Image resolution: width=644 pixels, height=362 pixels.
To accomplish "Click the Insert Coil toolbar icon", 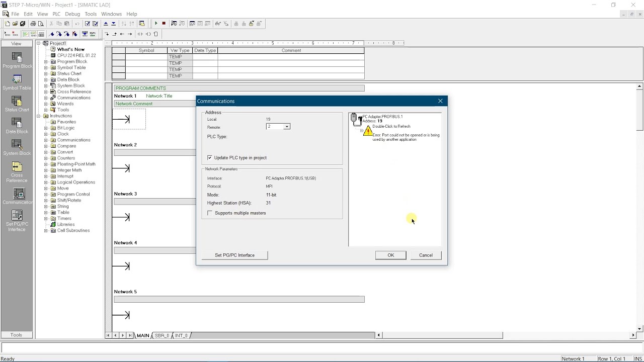I will point(148,34).
